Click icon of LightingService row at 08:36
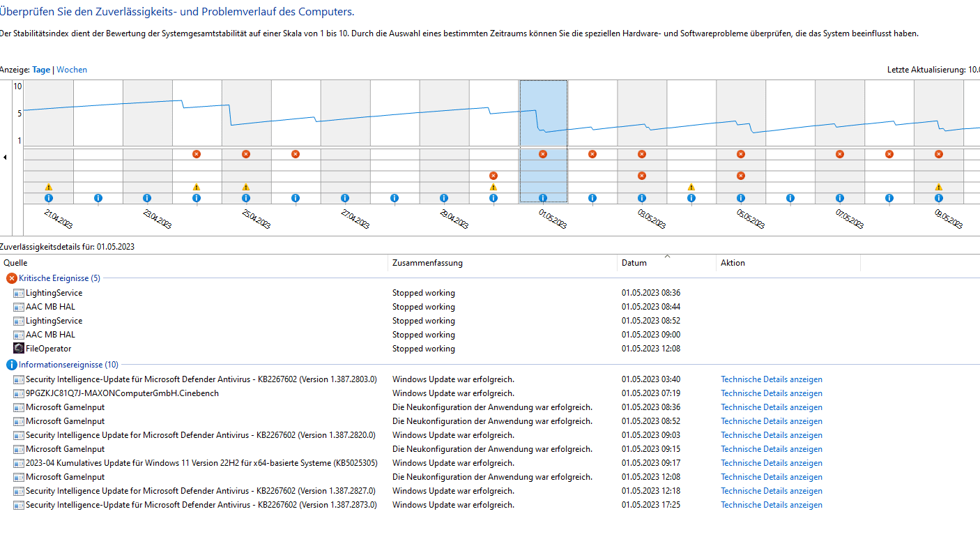Viewport: 980px width, 553px height. point(19,293)
